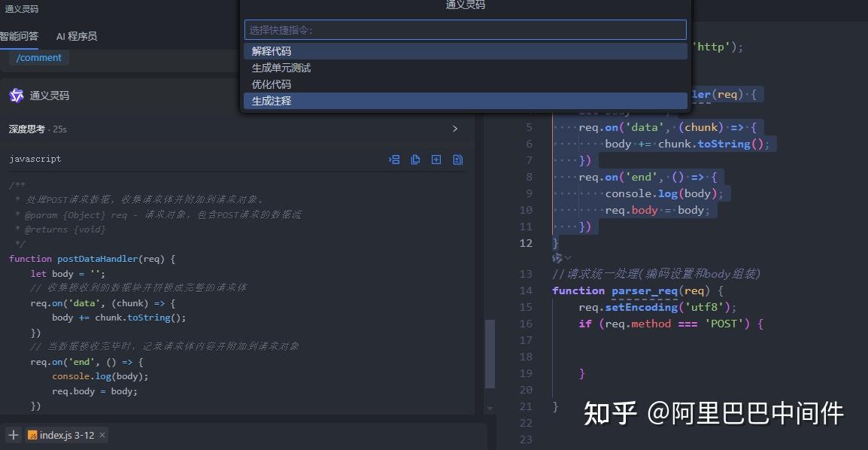Click the 通义灵码 logo icon in chat
Image resolution: width=868 pixels, height=450 pixels.
(x=17, y=96)
